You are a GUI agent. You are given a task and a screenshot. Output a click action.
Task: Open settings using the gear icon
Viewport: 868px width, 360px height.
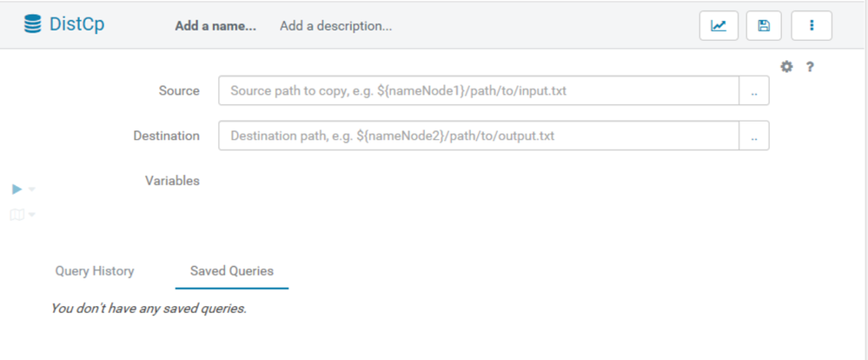click(x=786, y=67)
